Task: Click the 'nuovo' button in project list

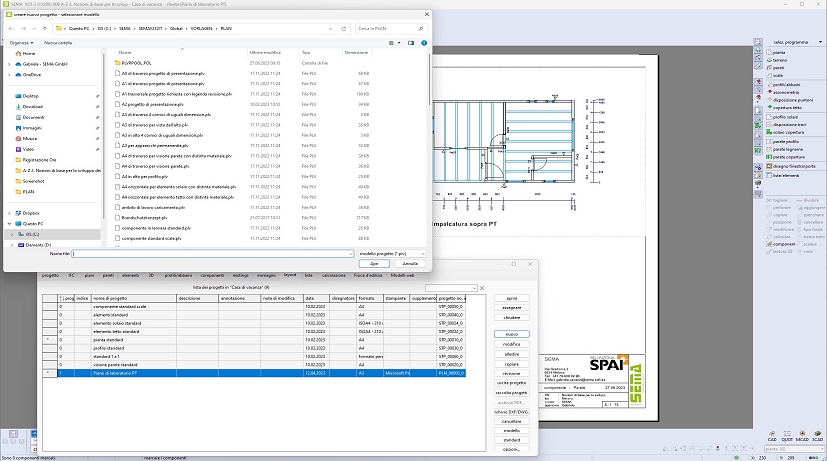Action: pyautogui.click(x=511, y=334)
